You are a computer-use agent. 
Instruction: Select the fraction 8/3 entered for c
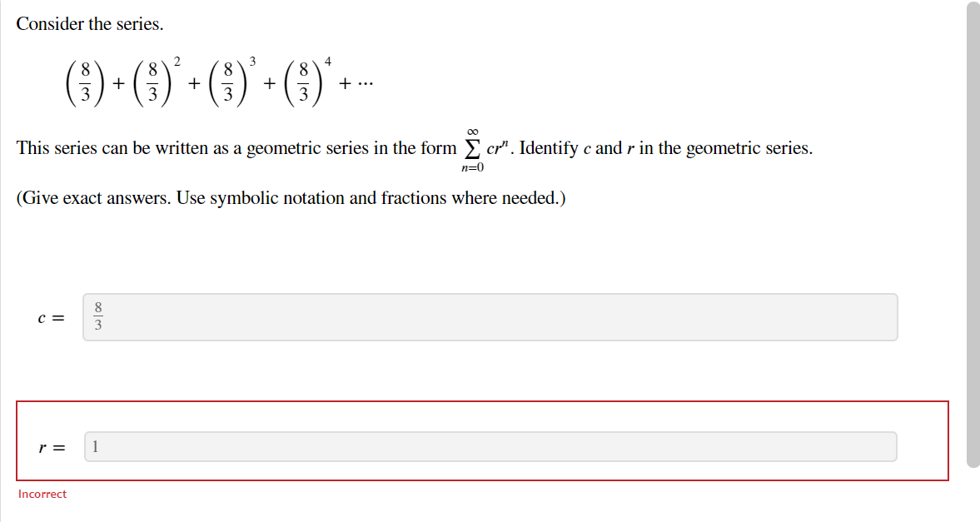point(97,317)
